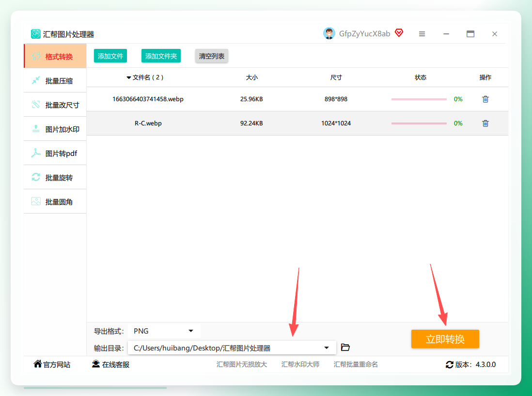This screenshot has width=532, height=396.
Task: Open 汇帮批量重命名 link
Action: [x=356, y=365]
